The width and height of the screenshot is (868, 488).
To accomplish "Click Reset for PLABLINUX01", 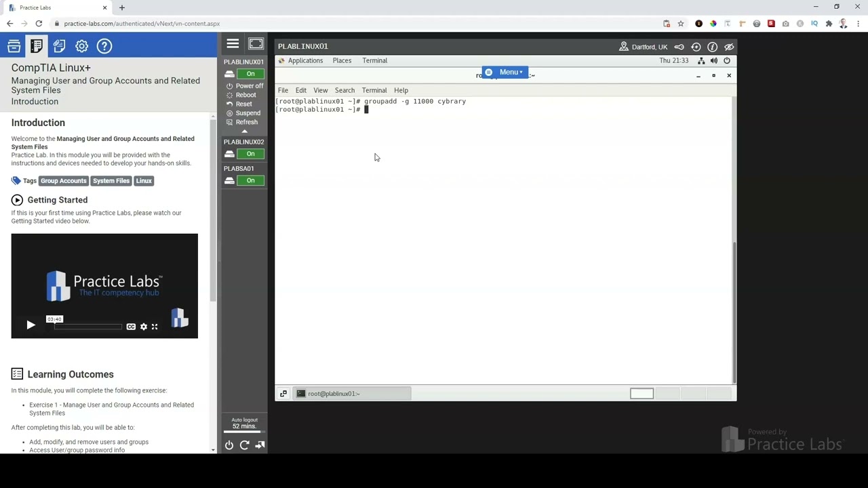I will click(x=239, y=104).
